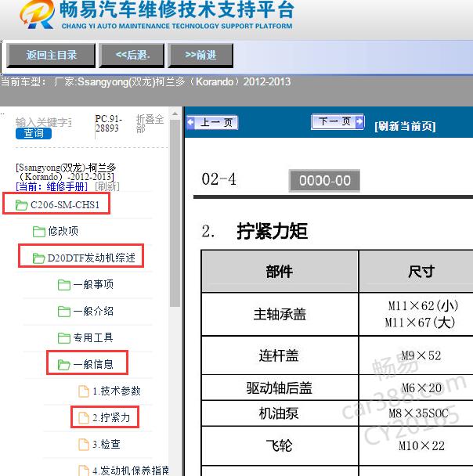Go back using the <<后退 button

[x=132, y=56]
